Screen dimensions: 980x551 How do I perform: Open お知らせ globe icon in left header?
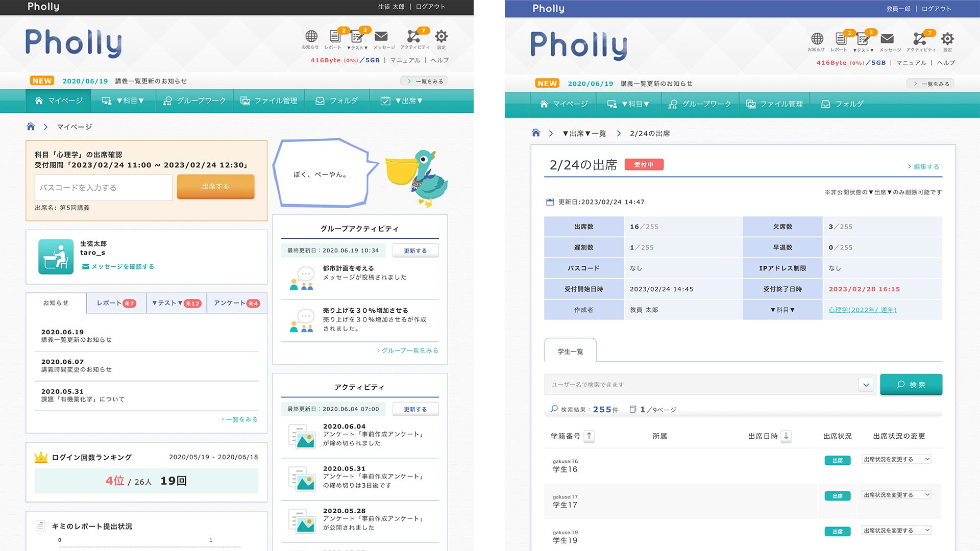tap(311, 37)
